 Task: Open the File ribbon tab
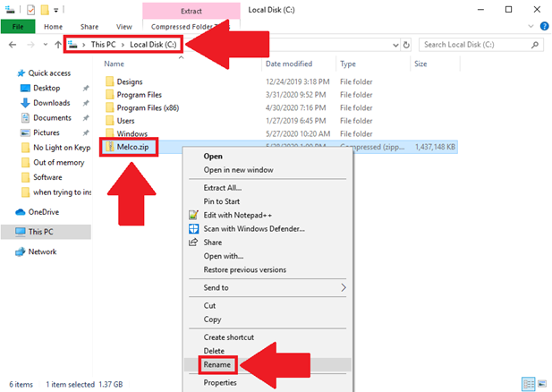click(x=17, y=27)
